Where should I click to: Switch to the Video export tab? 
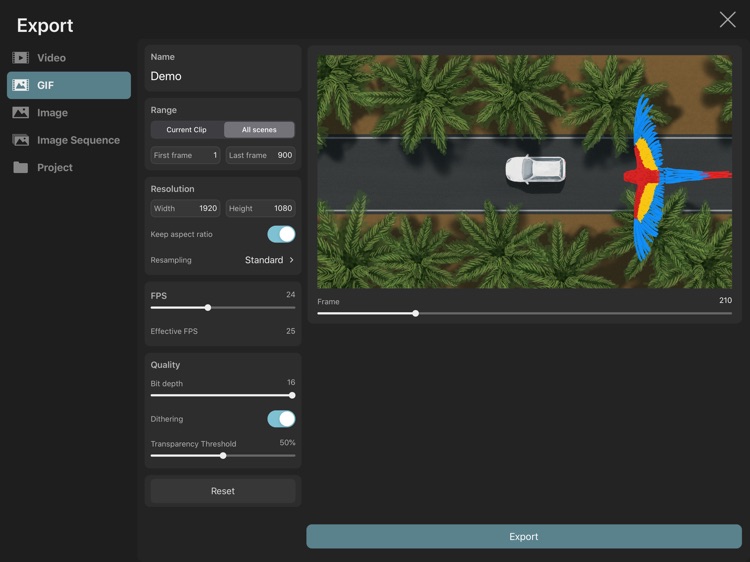(x=51, y=58)
